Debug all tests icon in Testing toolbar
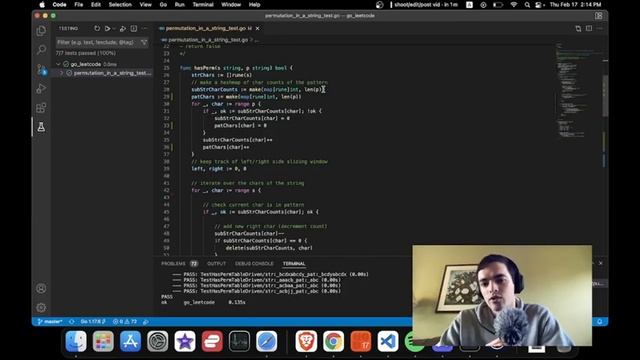 coord(123,29)
